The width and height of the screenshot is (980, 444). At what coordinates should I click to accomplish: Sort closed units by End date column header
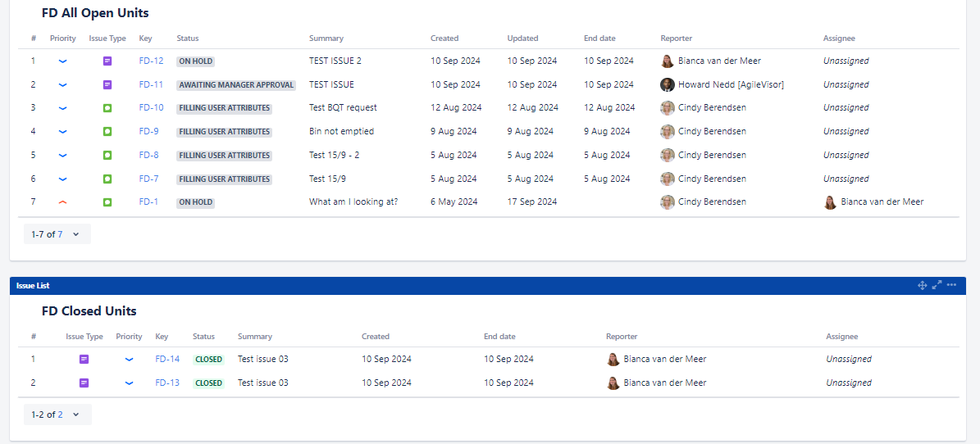pos(499,337)
